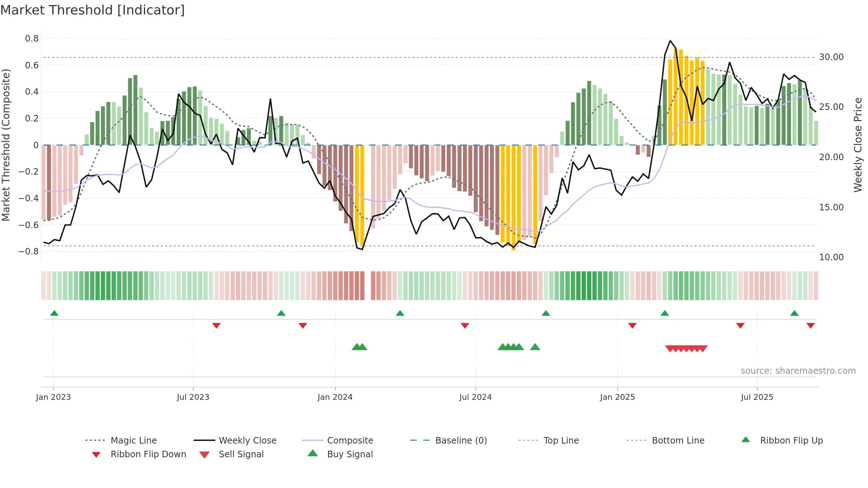868x488 pixels.
Task: Click the ribbon flip up marker near Oct 2023
Action: pos(281,313)
